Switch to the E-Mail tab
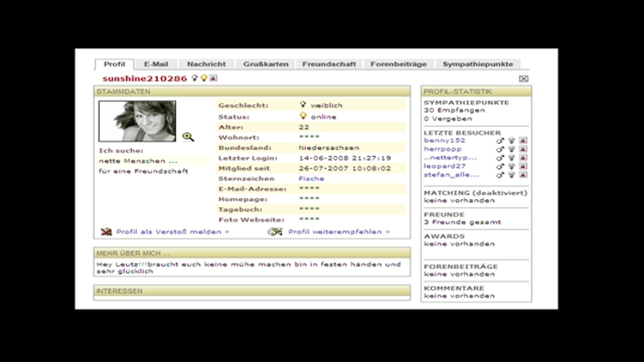 click(156, 64)
